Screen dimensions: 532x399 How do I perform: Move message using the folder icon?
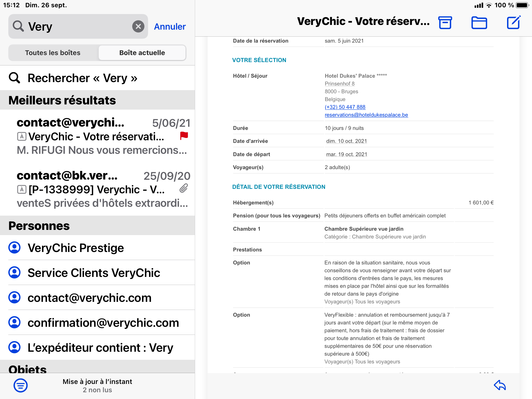479,23
